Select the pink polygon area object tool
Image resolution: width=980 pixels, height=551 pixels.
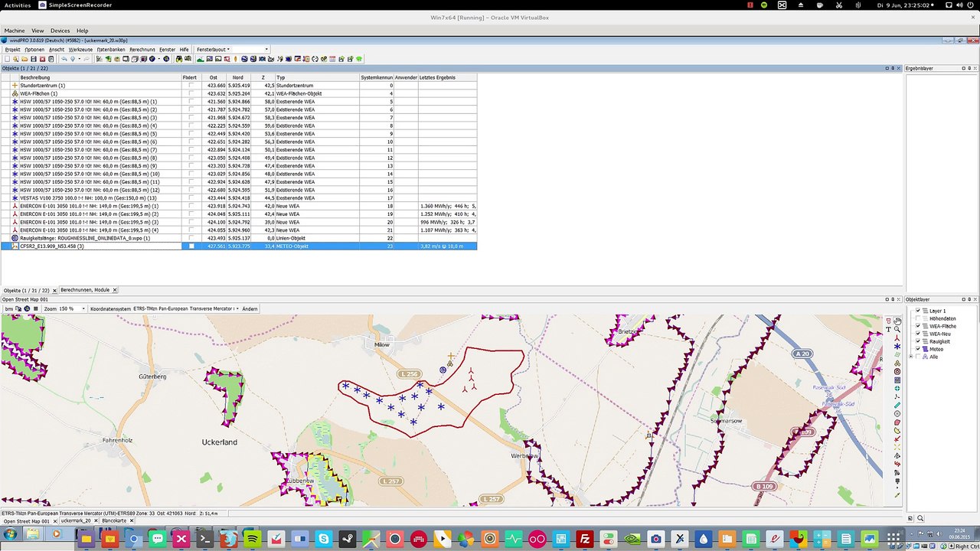[897, 422]
